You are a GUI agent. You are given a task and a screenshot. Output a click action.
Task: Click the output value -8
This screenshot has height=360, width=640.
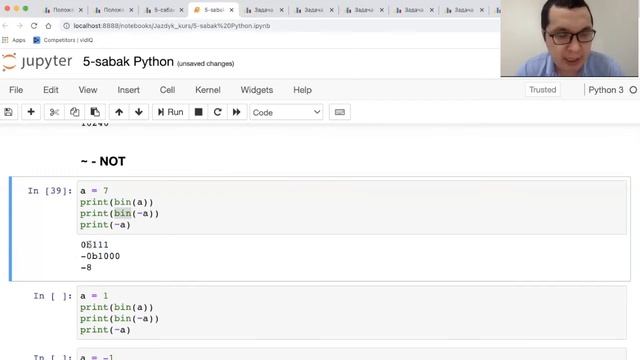pos(86,268)
